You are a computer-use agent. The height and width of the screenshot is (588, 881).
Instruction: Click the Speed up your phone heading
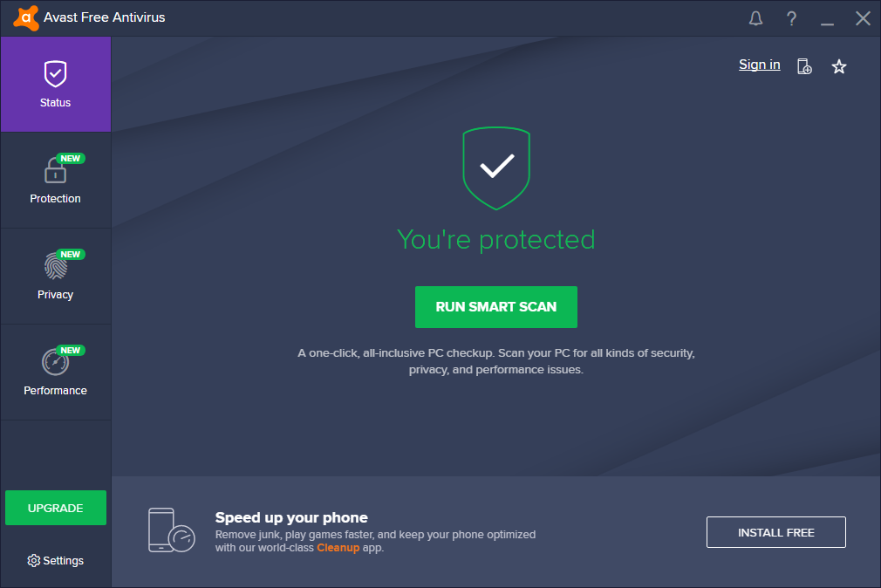[291, 517]
